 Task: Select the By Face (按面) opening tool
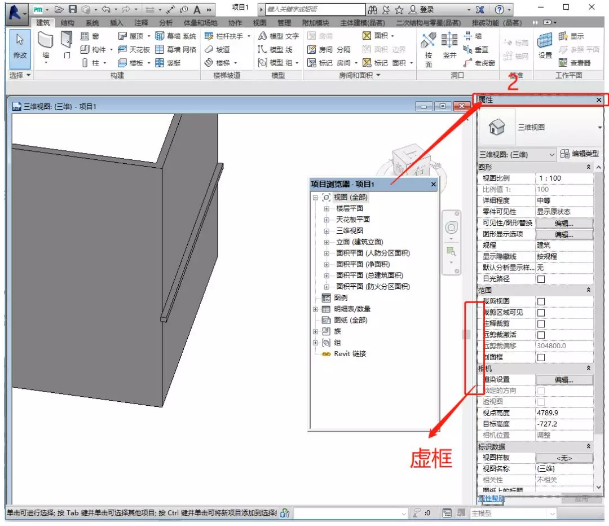pyautogui.click(x=428, y=50)
